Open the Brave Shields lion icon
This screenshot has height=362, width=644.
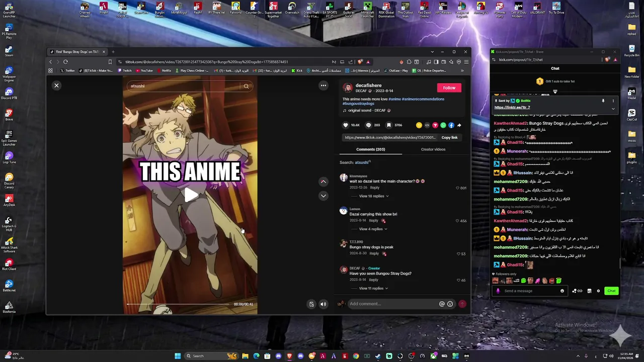pos(360,62)
